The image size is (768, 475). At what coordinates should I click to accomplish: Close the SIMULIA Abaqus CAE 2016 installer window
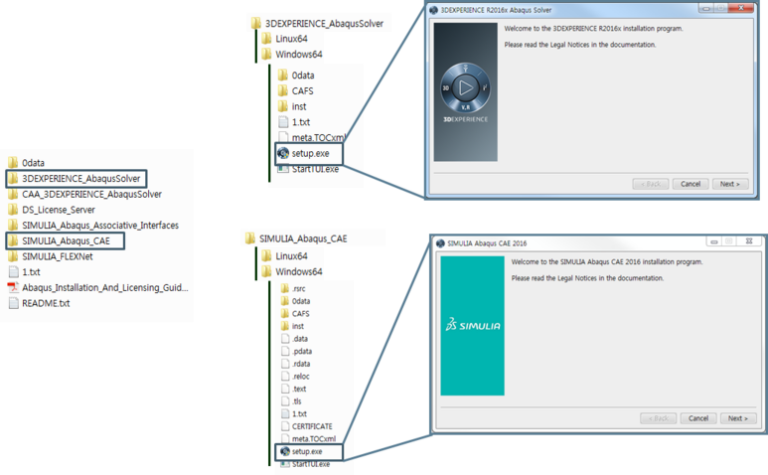click(750, 243)
